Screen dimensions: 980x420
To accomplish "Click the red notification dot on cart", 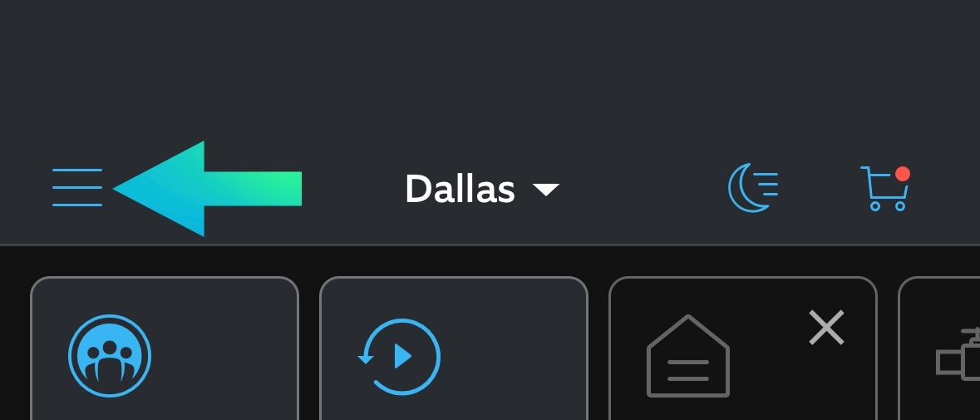I will [x=902, y=174].
